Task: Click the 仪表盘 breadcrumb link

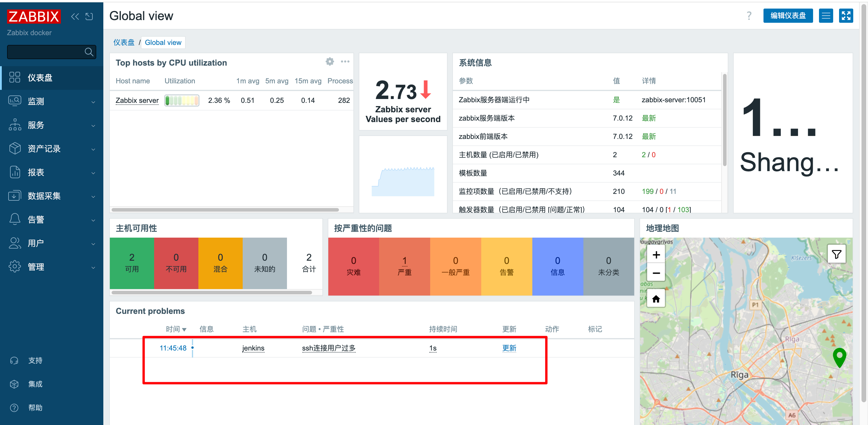Action: coord(124,43)
